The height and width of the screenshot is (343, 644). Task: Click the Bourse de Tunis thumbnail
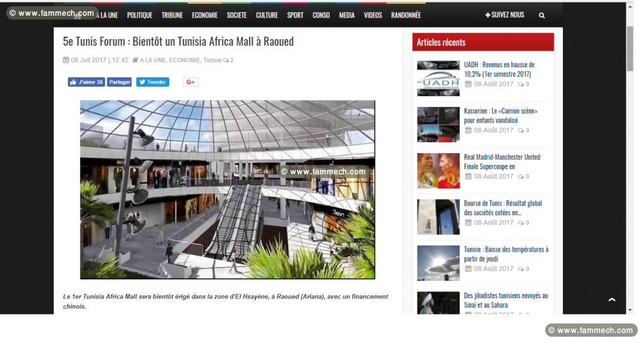[x=438, y=217]
